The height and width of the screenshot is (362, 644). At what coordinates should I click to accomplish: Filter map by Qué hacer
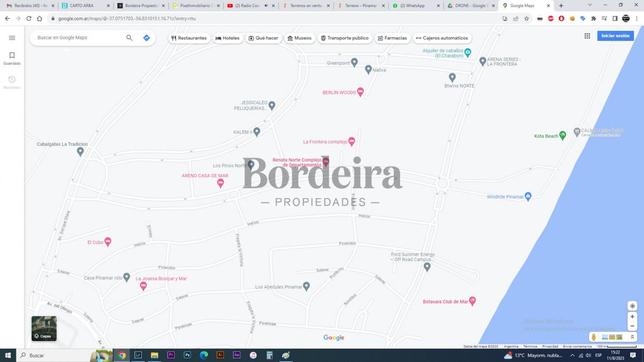click(264, 38)
